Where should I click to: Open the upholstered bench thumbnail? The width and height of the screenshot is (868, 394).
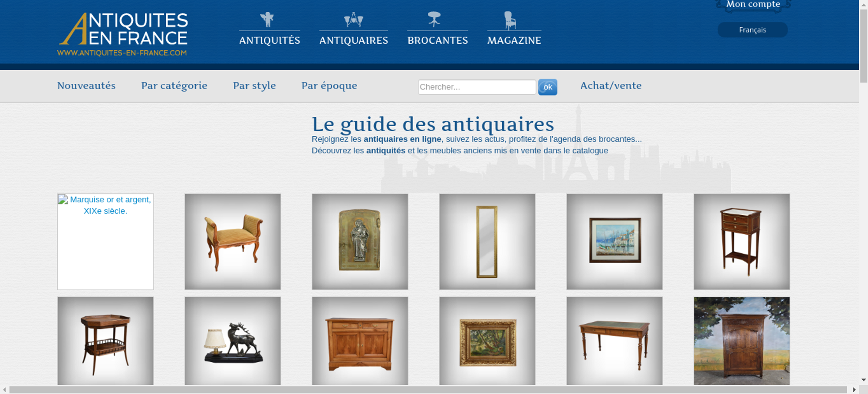click(x=233, y=242)
